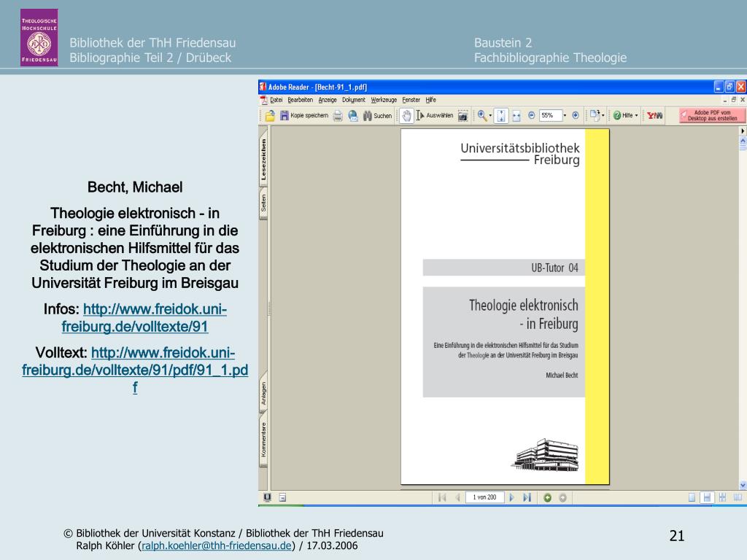
Task: Select the snapshot camera tool
Action: pyautogui.click(x=462, y=116)
